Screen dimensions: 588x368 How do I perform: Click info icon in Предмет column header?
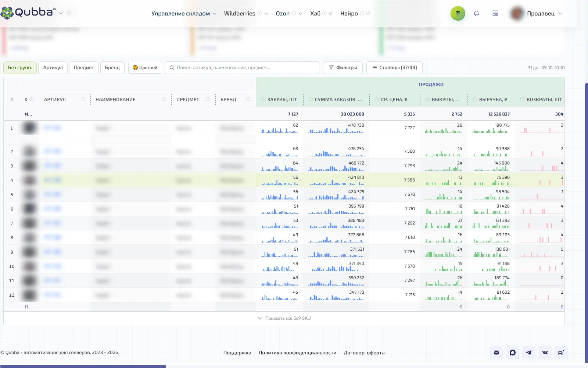click(x=208, y=99)
